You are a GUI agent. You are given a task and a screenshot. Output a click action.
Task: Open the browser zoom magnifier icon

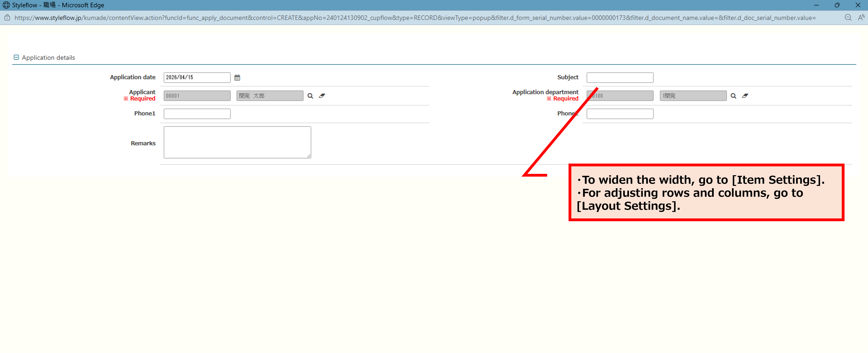pos(848,18)
